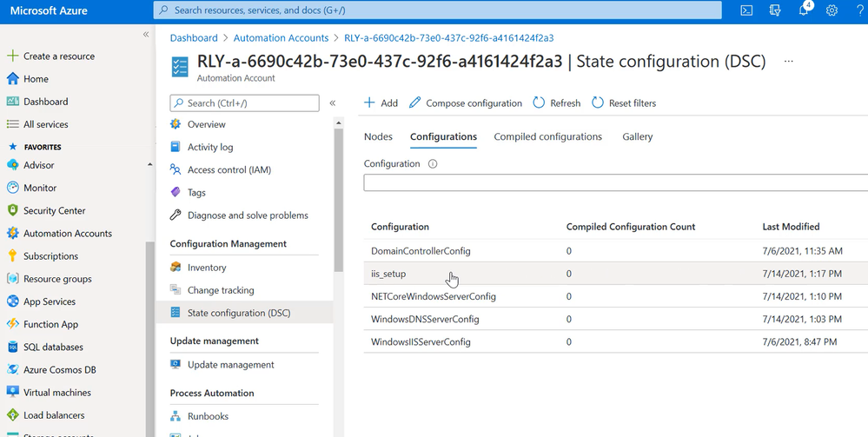Viewport: 868px width, 437px height.
Task: Click the Configuration filter info icon
Action: pos(433,164)
